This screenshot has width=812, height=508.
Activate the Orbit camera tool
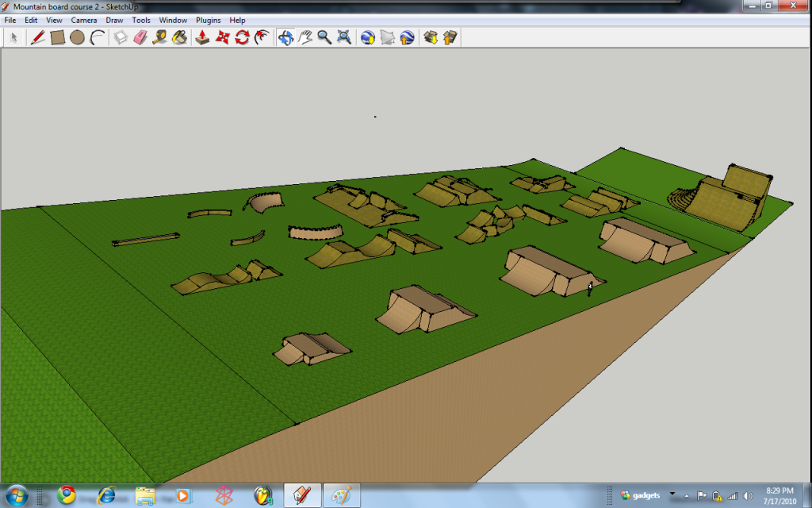[x=285, y=37]
